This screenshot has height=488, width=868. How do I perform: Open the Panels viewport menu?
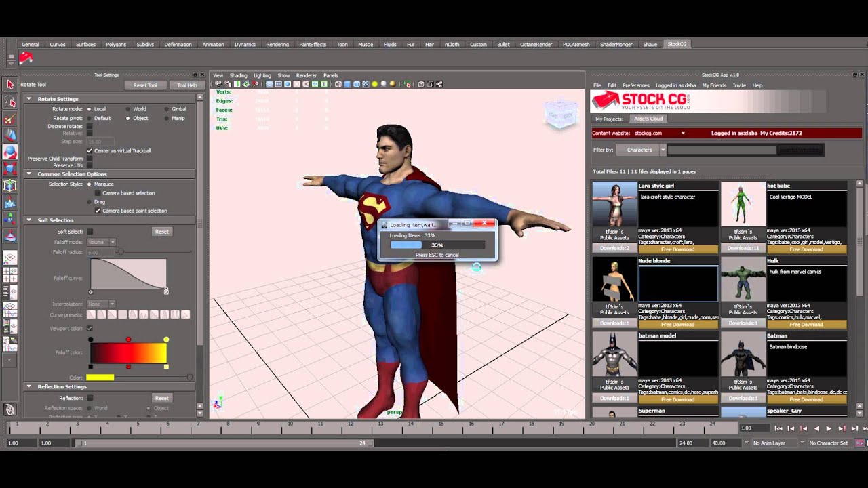tap(331, 75)
